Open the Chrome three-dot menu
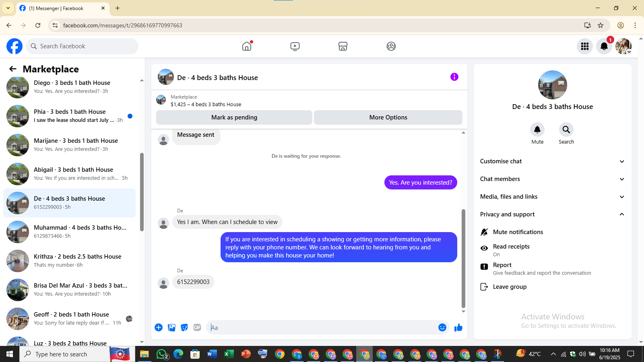 (635, 25)
